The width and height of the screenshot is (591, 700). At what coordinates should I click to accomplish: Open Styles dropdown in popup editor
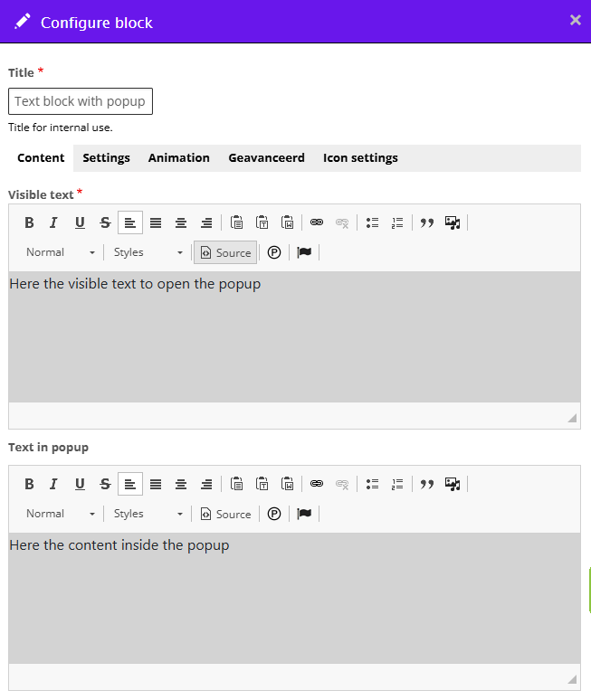(x=148, y=514)
